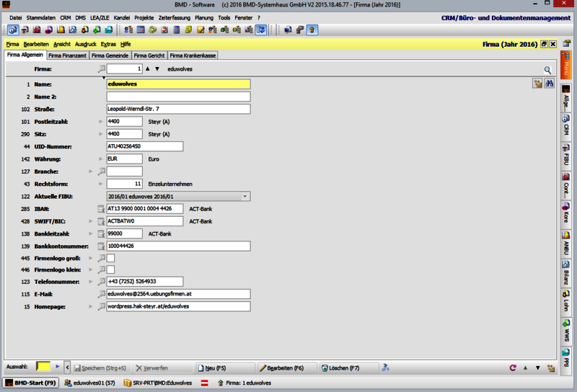Click the BMD-Start (F9) button
The image size is (577, 392).
click(31, 383)
